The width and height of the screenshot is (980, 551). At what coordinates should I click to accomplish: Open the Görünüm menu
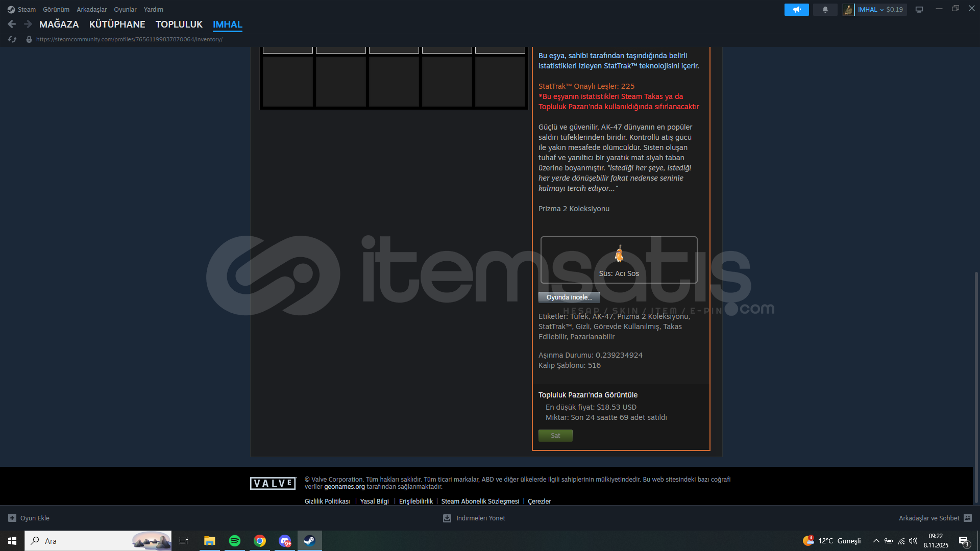click(x=56, y=10)
